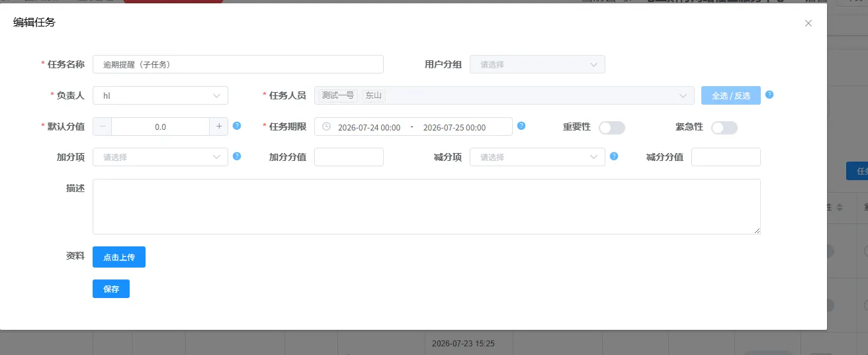868x355 pixels.
Task: Open the 加分项 dropdown
Action: (160, 157)
